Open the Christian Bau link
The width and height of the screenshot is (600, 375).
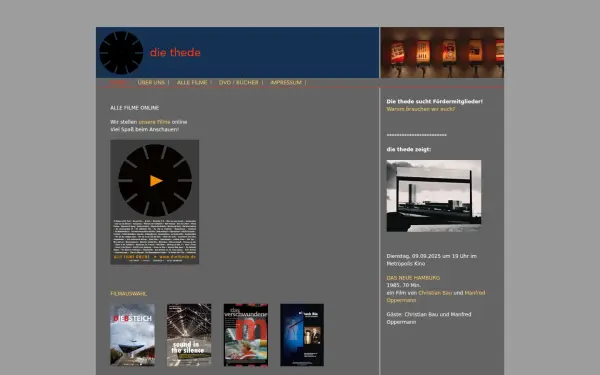point(435,293)
